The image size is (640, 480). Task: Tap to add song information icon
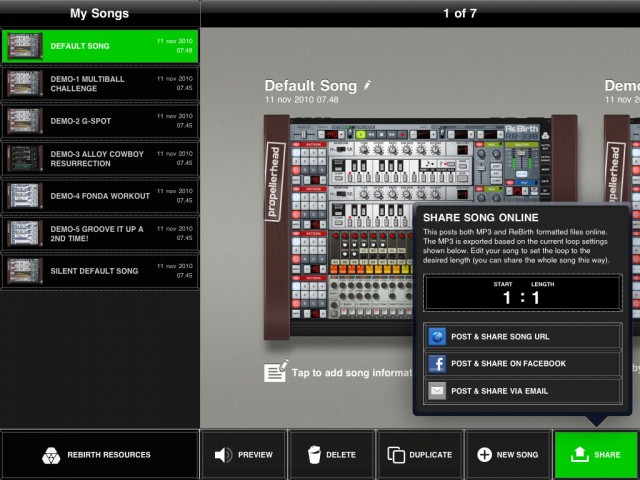[x=276, y=371]
